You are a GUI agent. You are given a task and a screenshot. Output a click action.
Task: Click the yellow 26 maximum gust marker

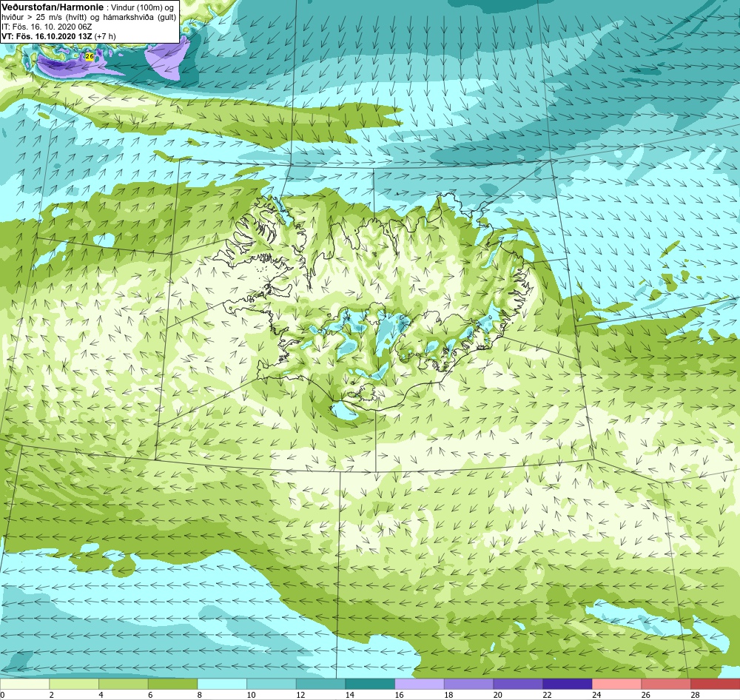click(90, 57)
